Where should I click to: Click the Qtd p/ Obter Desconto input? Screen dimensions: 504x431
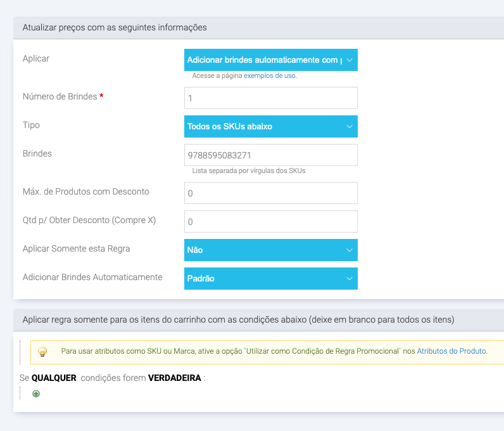pyautogui.click(x=270, y=222)
